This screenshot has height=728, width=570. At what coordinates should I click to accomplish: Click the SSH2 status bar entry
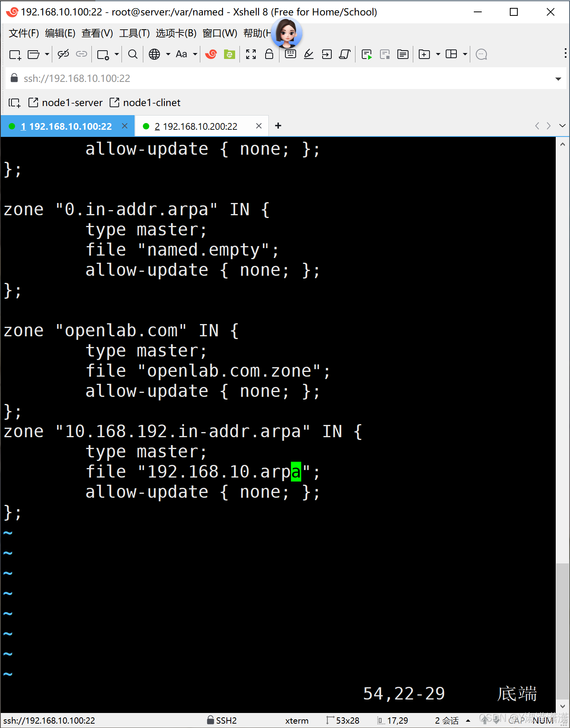[222, 720]
